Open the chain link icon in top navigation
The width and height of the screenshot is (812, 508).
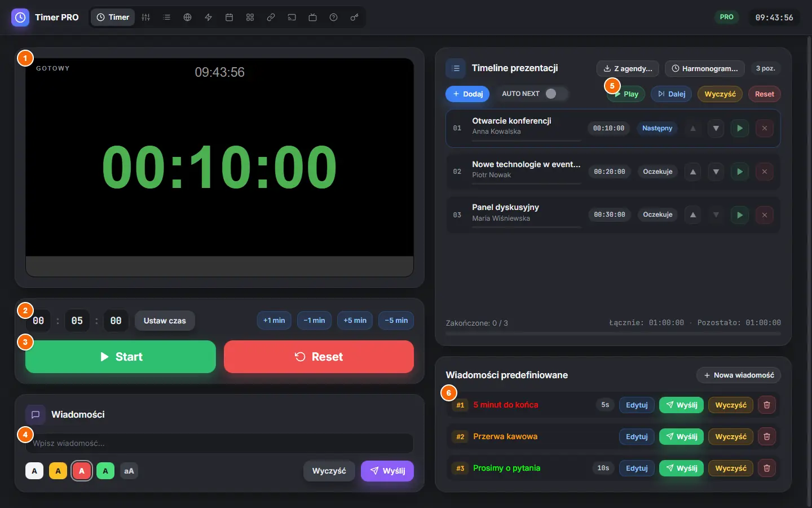pyautogui.click(x=271, y=17)
